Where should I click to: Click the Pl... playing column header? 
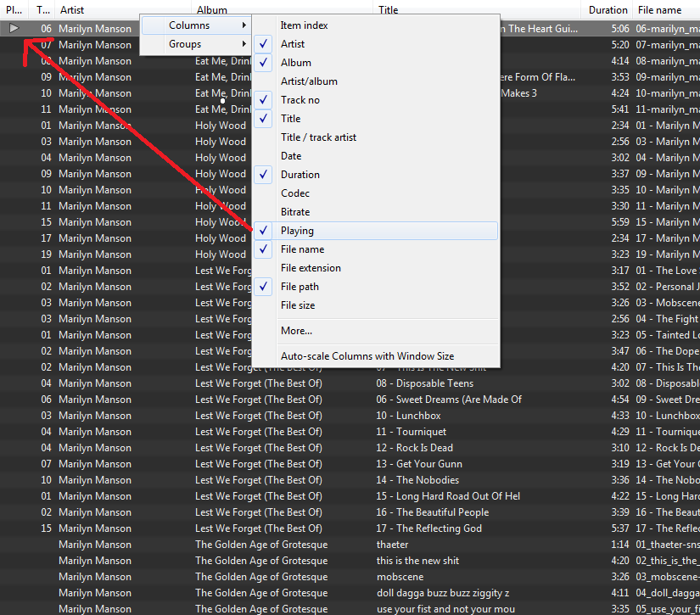[14, 10]
